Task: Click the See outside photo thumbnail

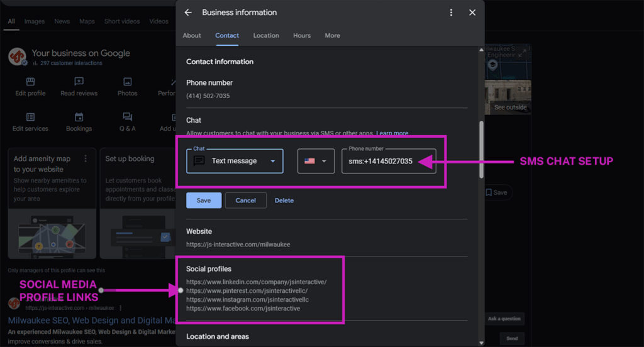Action: coord(508,97)
